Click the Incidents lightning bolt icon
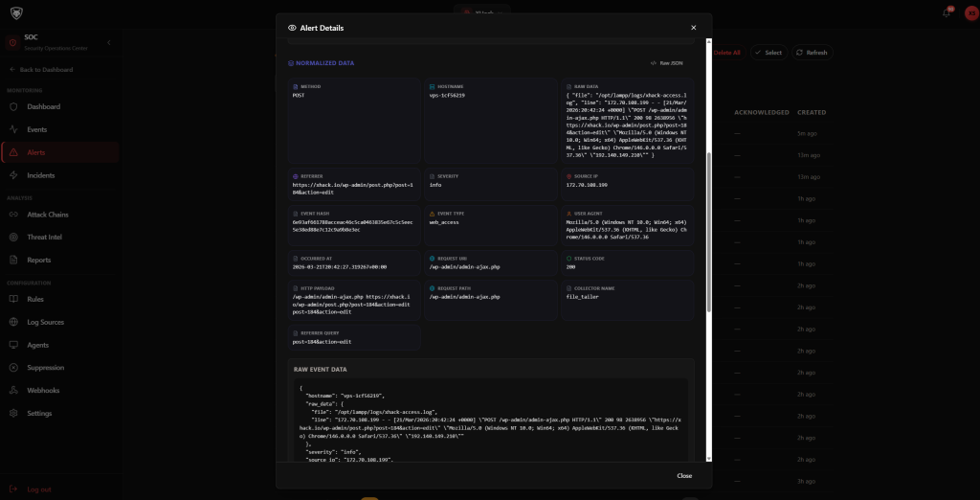 coord(13,175)
